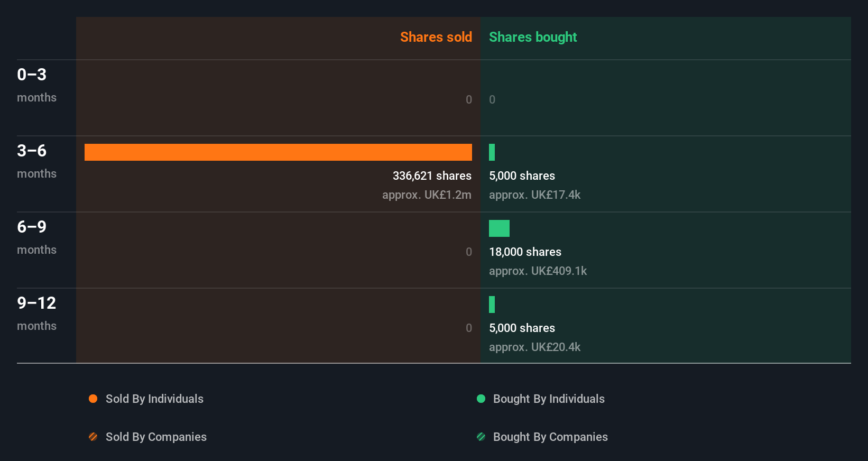Click the 'Bought By Individuals' legend label
Screen dimensions: 868x461
[549, 399]
